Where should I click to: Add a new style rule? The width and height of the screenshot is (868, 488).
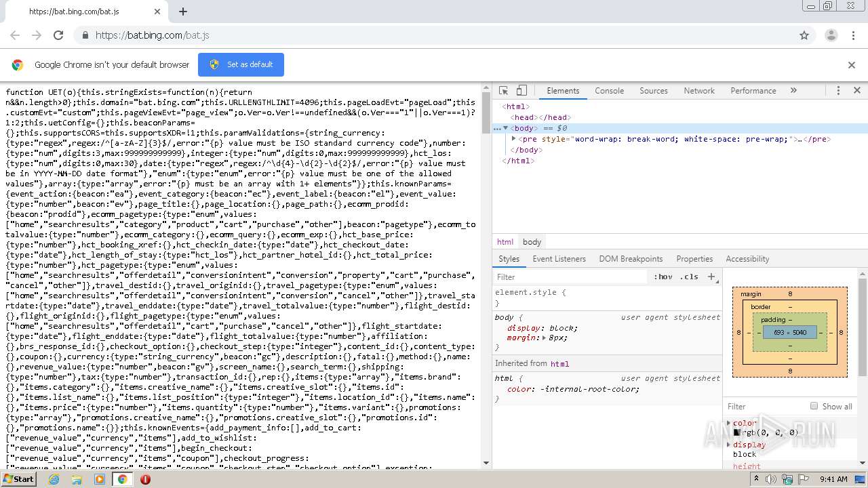pyautogui.click(x=711, y=277)
